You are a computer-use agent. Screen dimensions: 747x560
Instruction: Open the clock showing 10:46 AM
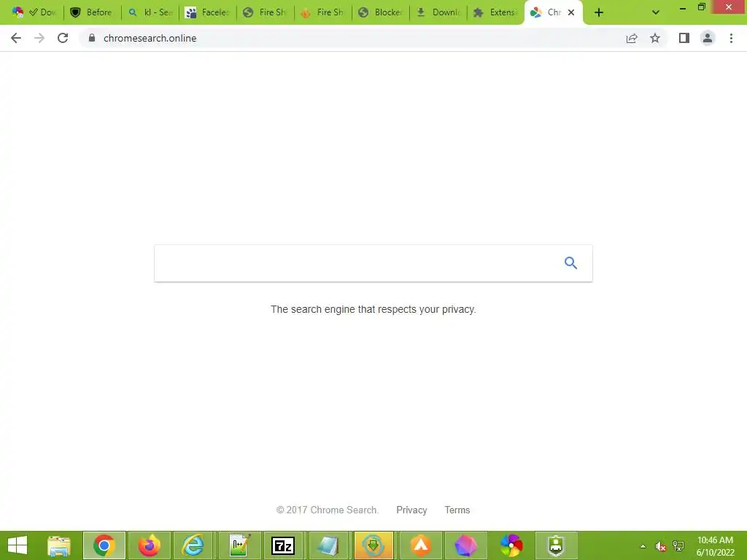(715, 546)
